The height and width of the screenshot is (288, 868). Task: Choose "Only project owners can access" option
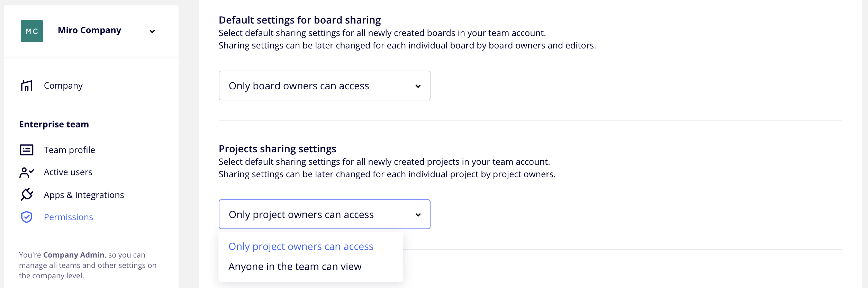(301, 246)
